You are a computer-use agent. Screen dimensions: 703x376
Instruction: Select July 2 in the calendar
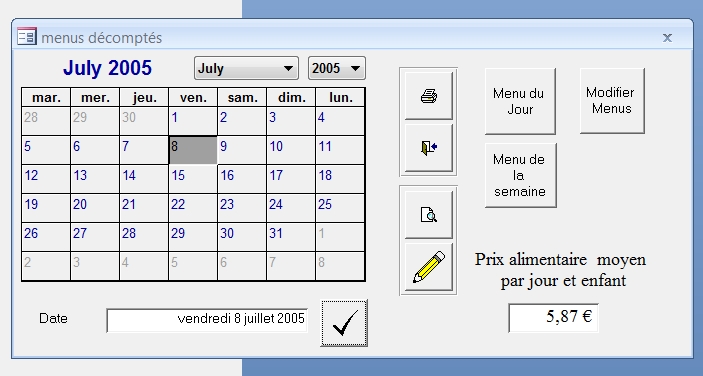coord(242,121)
